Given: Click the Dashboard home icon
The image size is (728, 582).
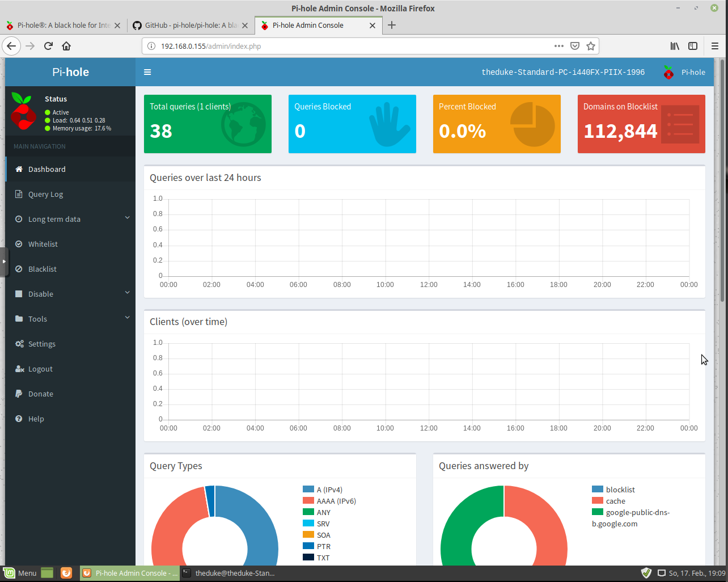Looking at the screenshot, I should tap(19, 169).
